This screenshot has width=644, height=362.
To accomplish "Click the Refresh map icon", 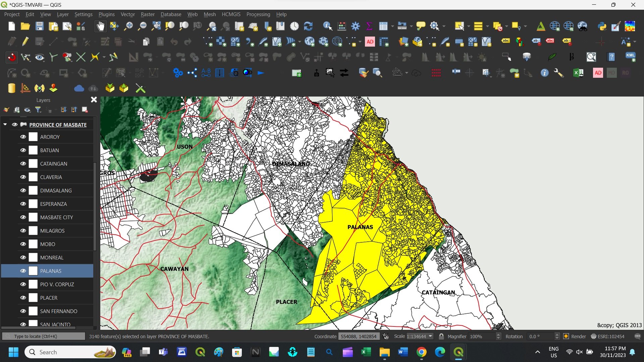I will click(308, 26).
